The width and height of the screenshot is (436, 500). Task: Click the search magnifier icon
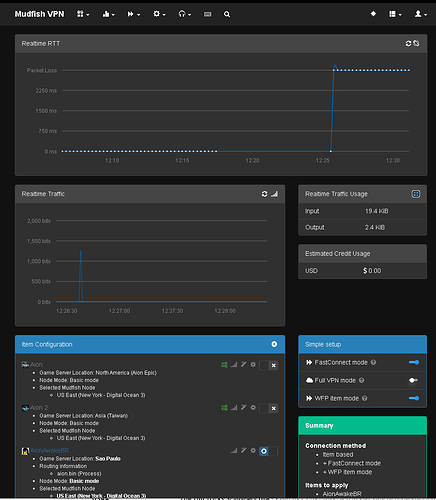pyautogui.click(x=227, y=14)
